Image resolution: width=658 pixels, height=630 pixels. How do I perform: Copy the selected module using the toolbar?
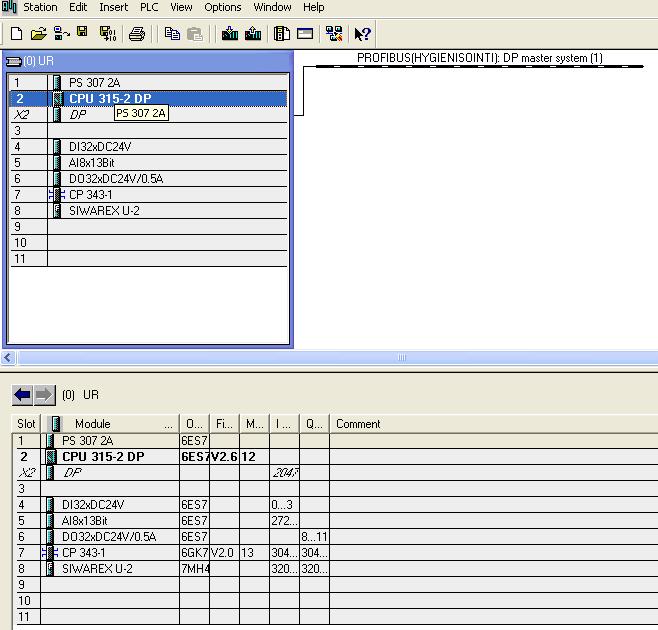[x=172, y=34]
